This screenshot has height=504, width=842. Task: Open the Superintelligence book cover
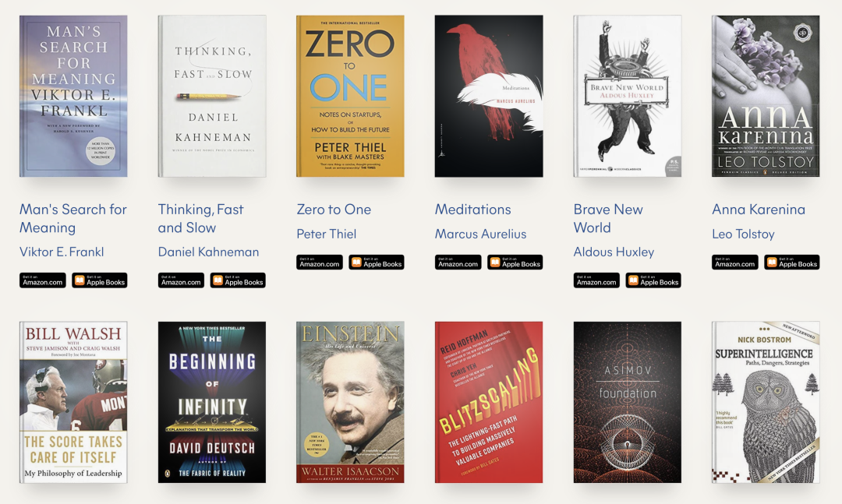[x=766, y=402]
